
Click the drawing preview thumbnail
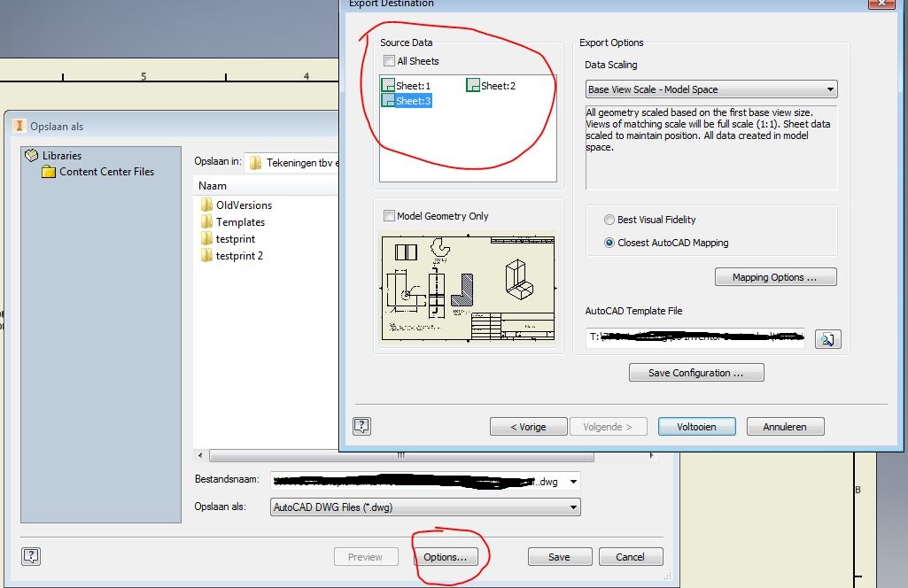click(x=467, y=288)
